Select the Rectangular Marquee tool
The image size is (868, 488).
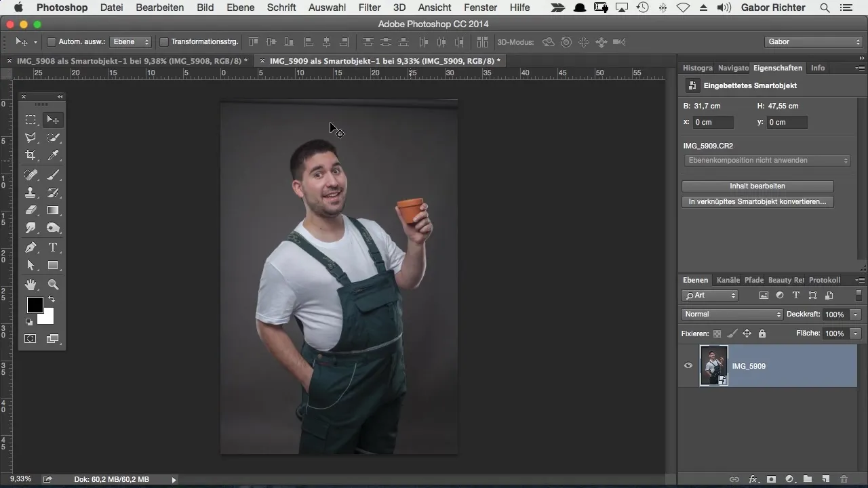31,120
